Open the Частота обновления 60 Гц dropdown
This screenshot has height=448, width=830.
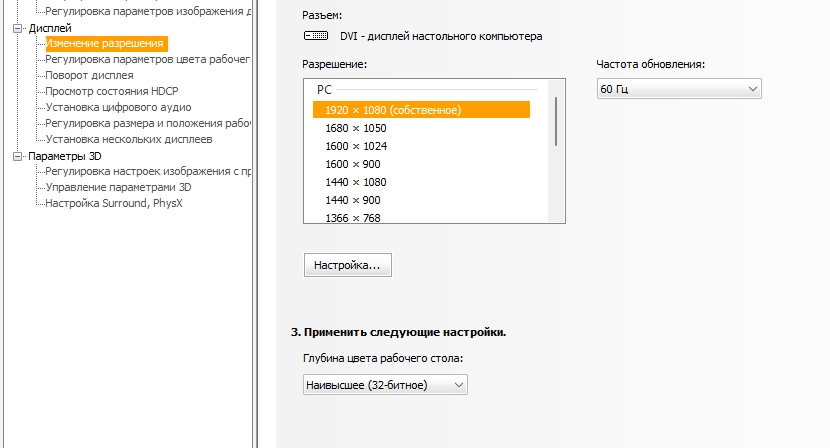point(679,90)
